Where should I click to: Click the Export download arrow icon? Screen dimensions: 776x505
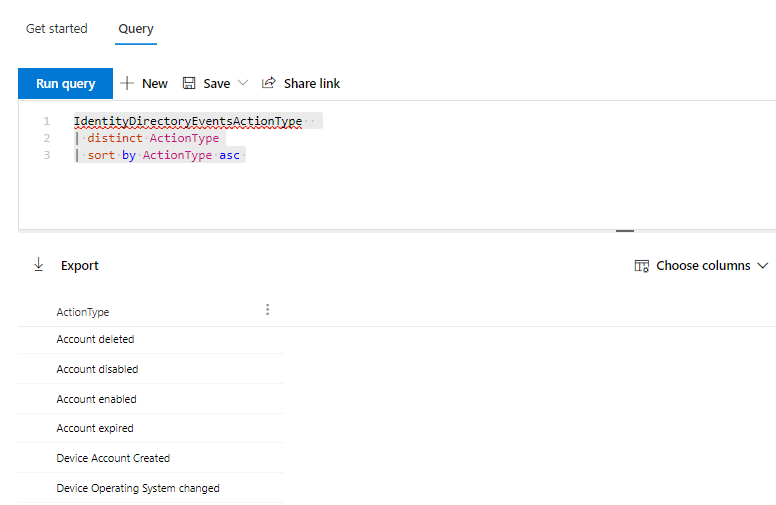click(x=39, y=265)
